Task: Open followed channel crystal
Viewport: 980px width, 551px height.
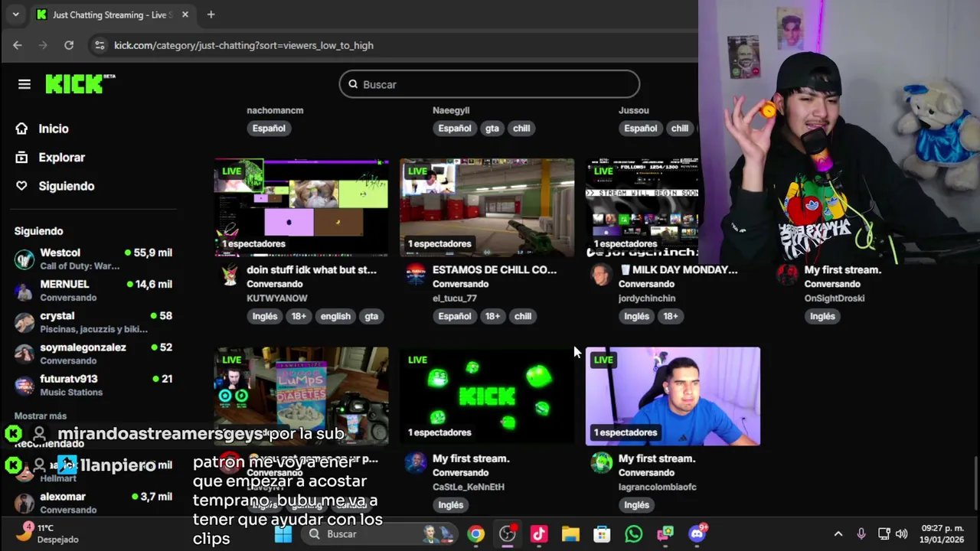Action: click(93, 321)
